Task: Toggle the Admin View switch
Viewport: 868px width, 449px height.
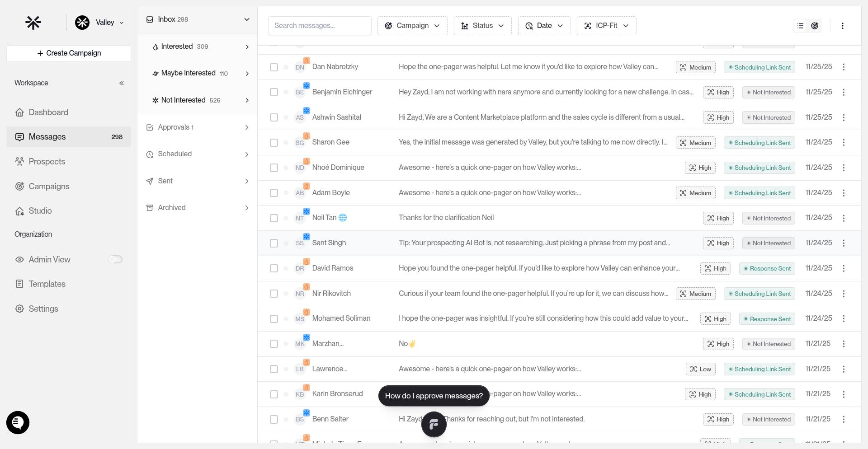Action: pyautogui.click(x=115, y=259)
